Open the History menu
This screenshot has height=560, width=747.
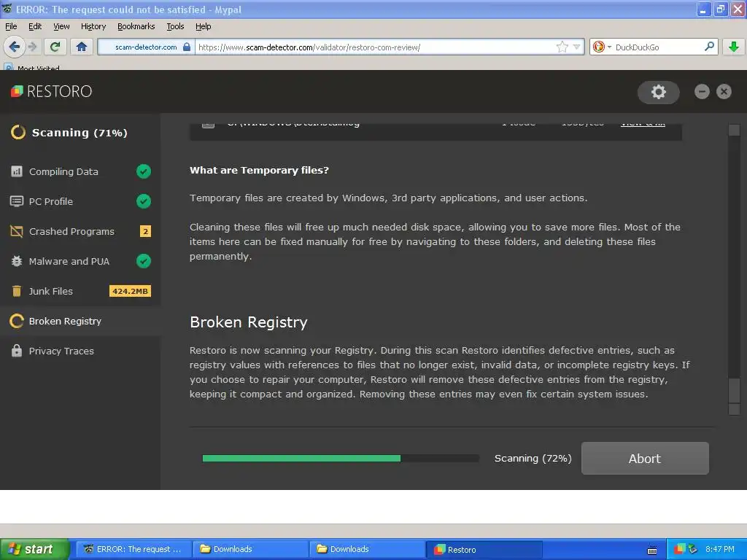tap(93, 26)
